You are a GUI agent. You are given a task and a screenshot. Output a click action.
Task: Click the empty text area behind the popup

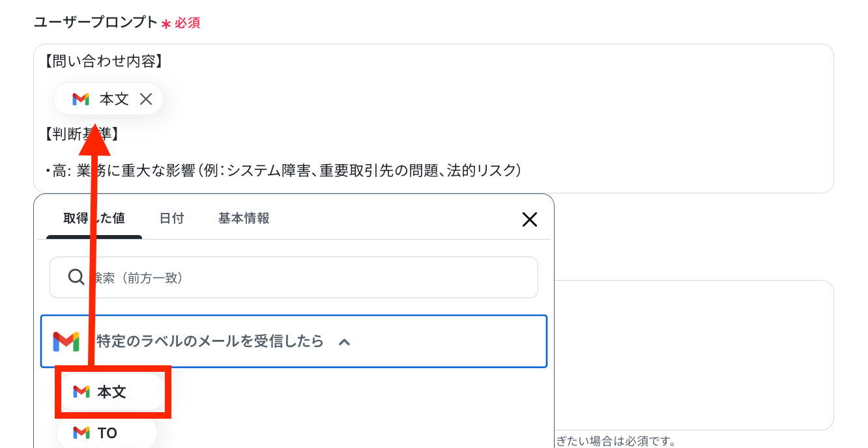694,355
